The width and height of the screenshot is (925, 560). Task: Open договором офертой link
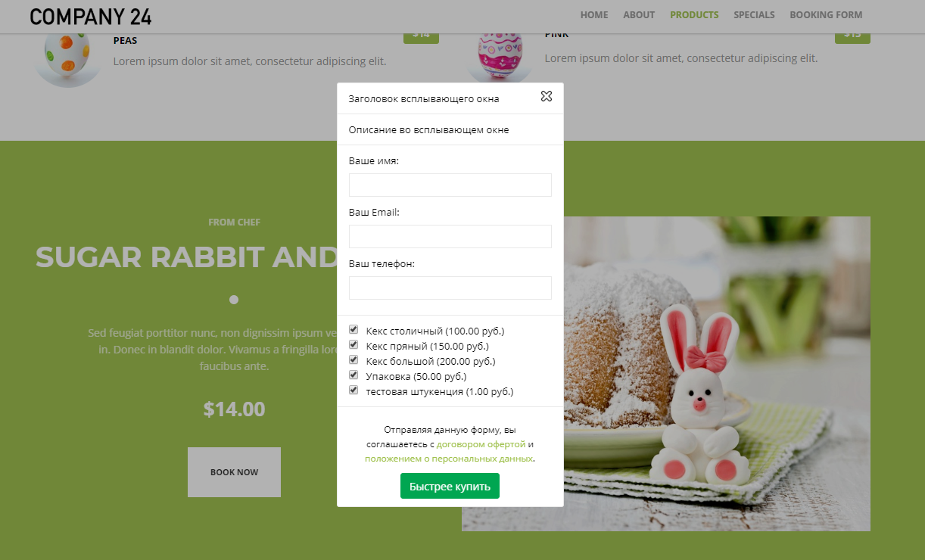point(481,444)
